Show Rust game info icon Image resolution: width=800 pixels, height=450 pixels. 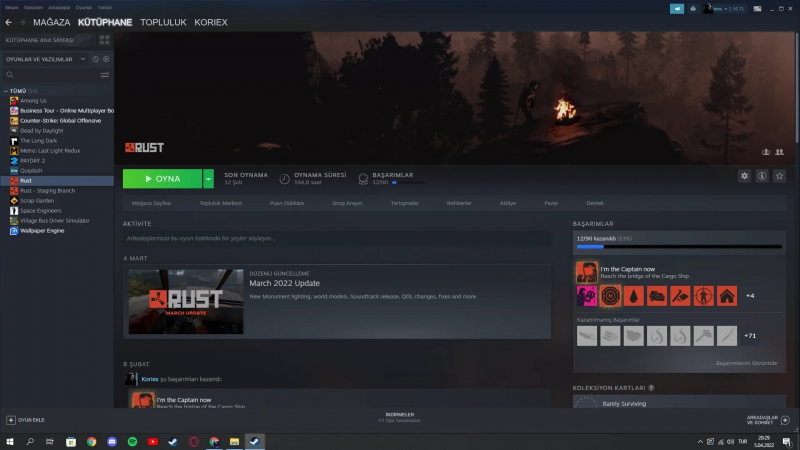click(762, 176)
